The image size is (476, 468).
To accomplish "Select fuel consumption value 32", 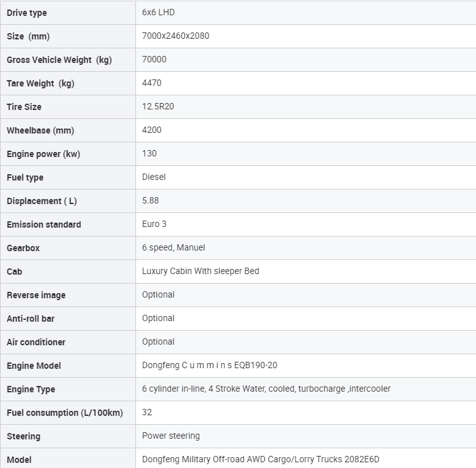I will click(147, 413).
